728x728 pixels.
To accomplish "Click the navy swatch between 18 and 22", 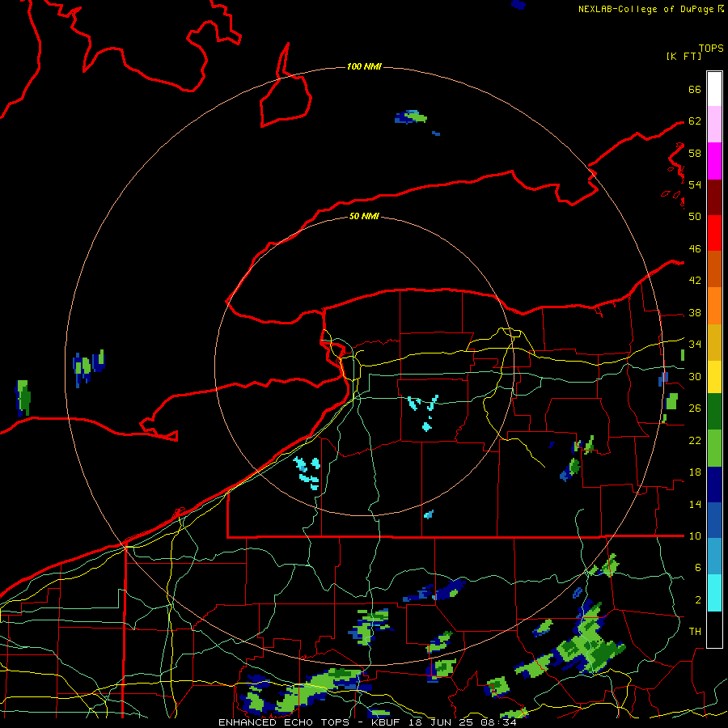I will (714, 485).
